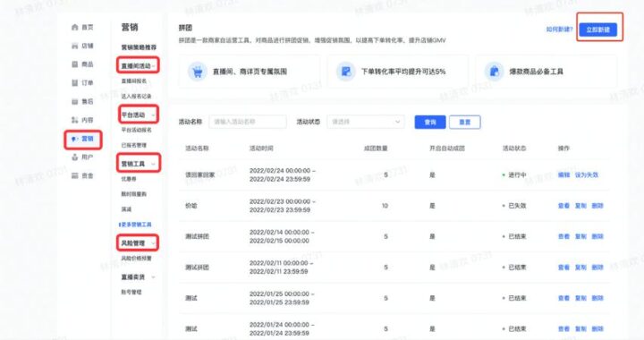Click 查看 for the 2022/02/11 activity
The height and width of the screenshot is (340, 644).
[563, 268]
